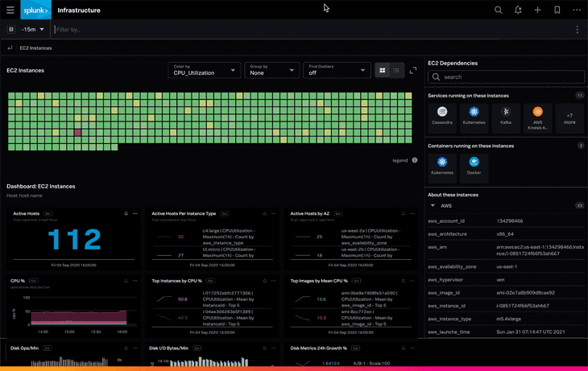Open the Group by dropdown
The width and height of the screenshot is (588, 371).
click(x=271, y=71)
